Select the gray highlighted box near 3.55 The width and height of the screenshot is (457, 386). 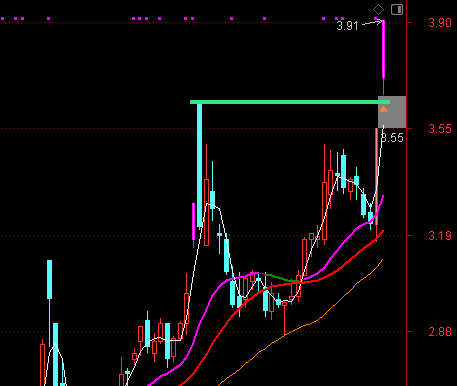pyautogui.click(x=392, y=112)
